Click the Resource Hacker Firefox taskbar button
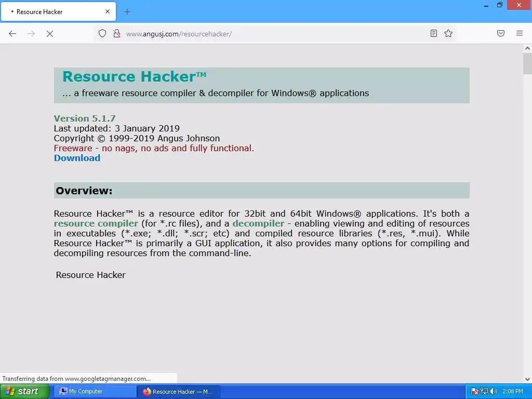The width and height of the screenshot is (532, 399). click(x=179, y=392)
